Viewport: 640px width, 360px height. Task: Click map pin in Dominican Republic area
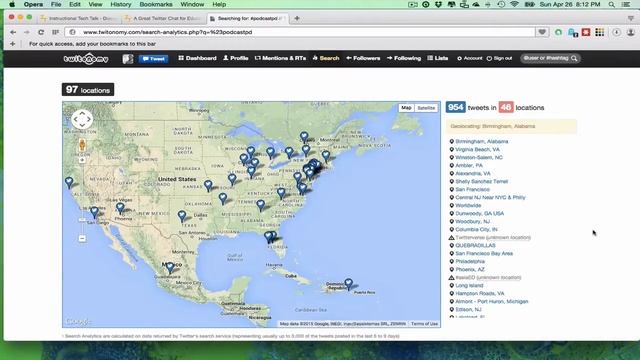tap(348, 283)
